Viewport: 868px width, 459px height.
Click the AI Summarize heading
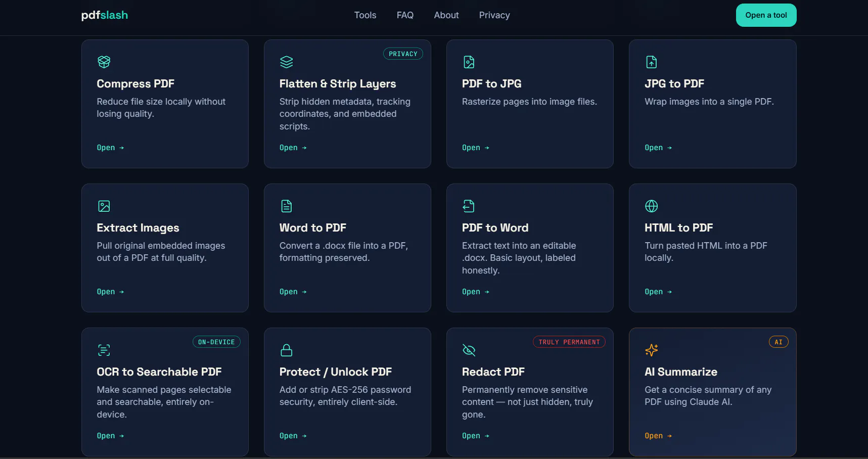[x=680, y=372]
